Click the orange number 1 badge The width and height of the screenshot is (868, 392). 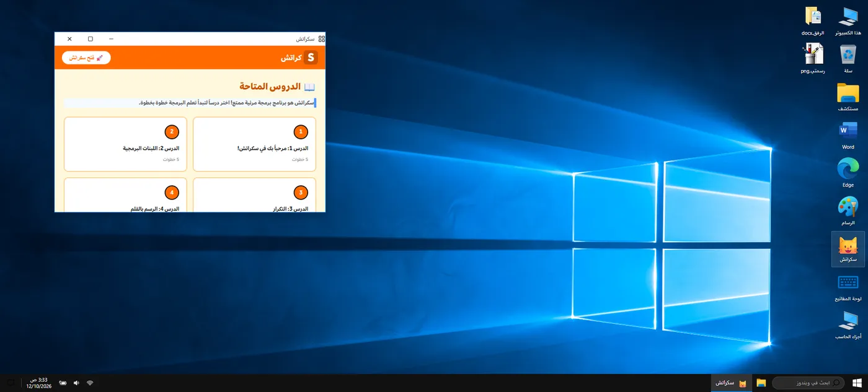tap(301, 132)
